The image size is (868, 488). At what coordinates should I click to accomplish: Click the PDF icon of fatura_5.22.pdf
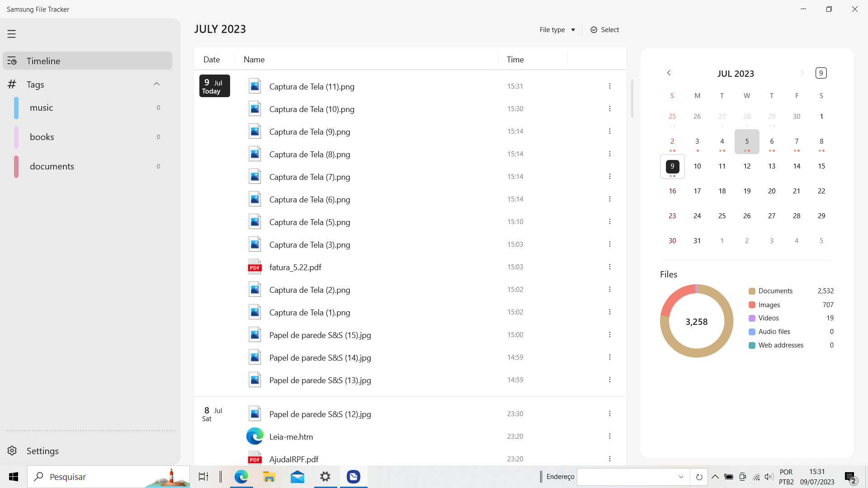tap(255, 267)
